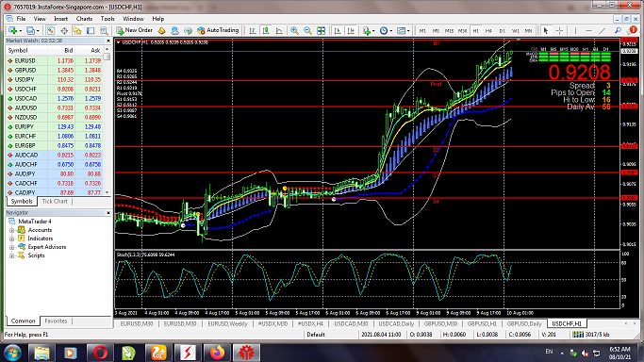Toggle chart Auto Scroll icon

(x=338, y=30)
